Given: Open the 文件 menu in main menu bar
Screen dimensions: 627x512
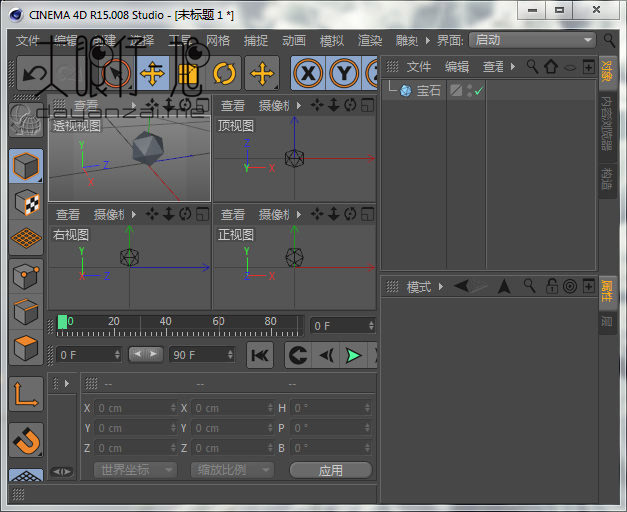Looking at the screenshot, I should [27, 40].
